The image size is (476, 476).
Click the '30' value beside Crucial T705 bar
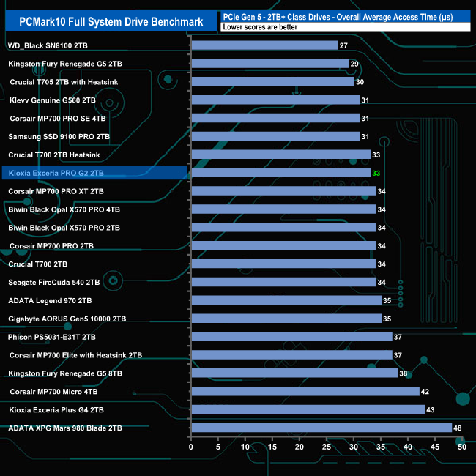(360, 82)
